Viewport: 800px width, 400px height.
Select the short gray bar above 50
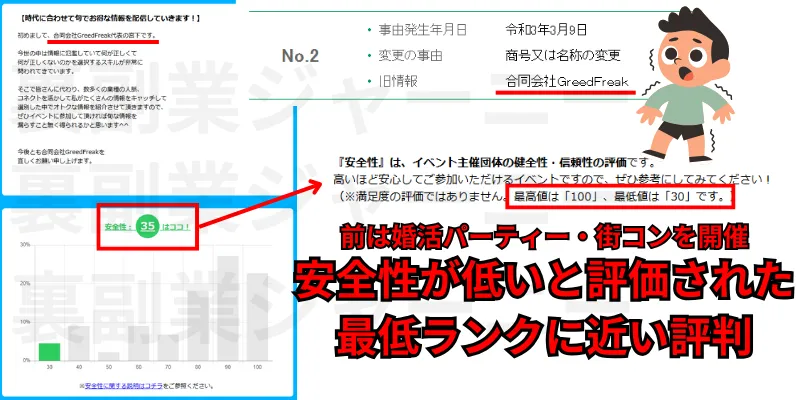(x=109, y=356)
